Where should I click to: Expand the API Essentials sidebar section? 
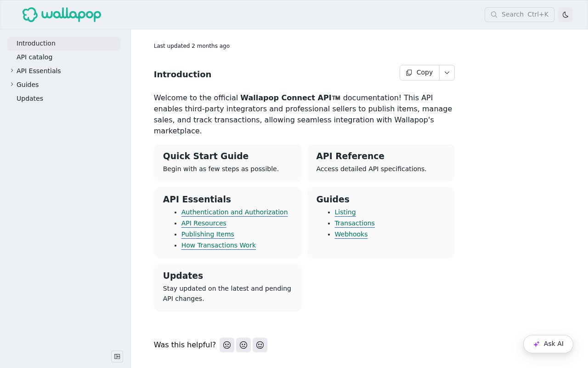(x=12, y=71)
